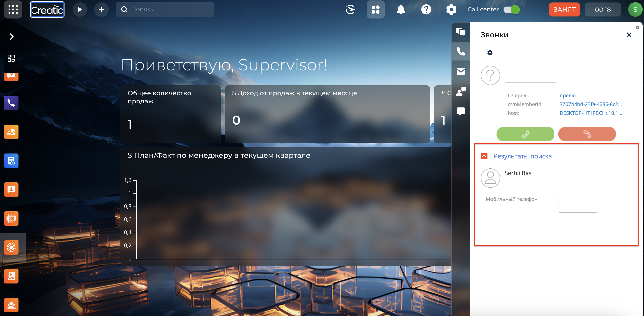Click the crmMemberId value link

click(x=591, y=104)
